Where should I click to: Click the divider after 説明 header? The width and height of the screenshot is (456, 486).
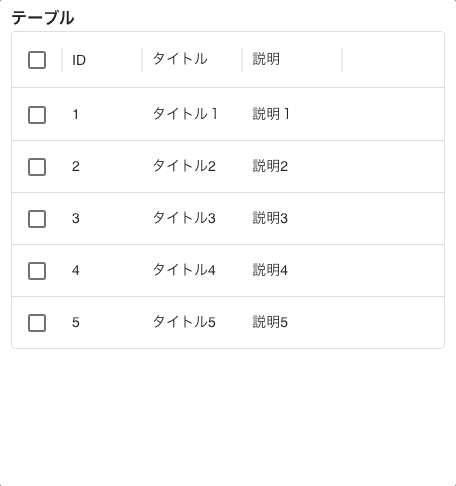(x=342, y=60)
